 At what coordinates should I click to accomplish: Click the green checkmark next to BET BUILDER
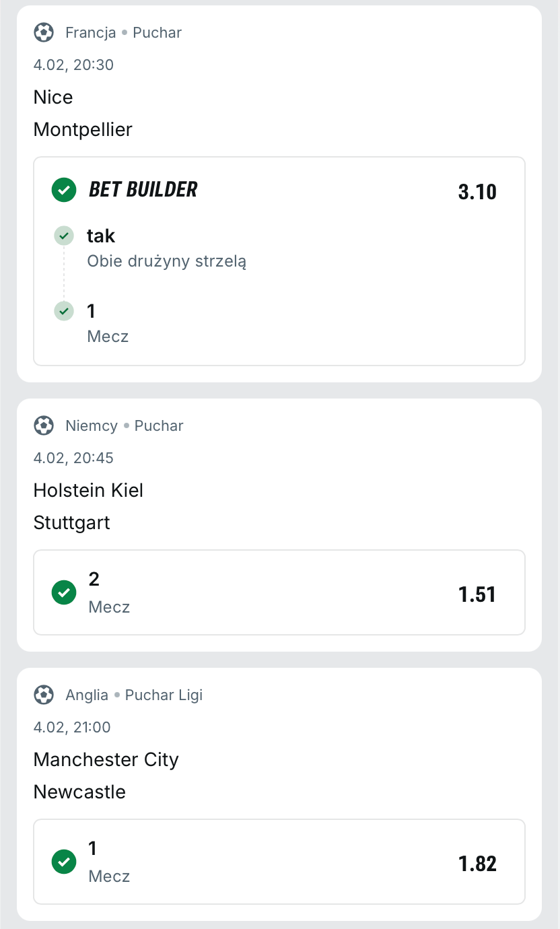tap(64, 190)
